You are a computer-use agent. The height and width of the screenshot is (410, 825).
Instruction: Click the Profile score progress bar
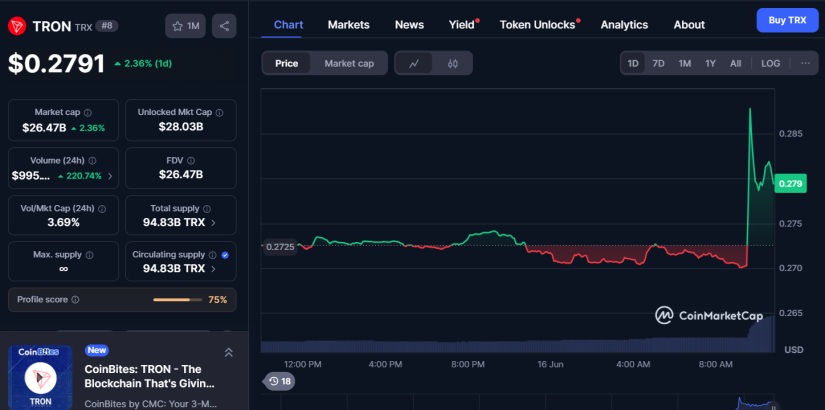coord(177,299)
